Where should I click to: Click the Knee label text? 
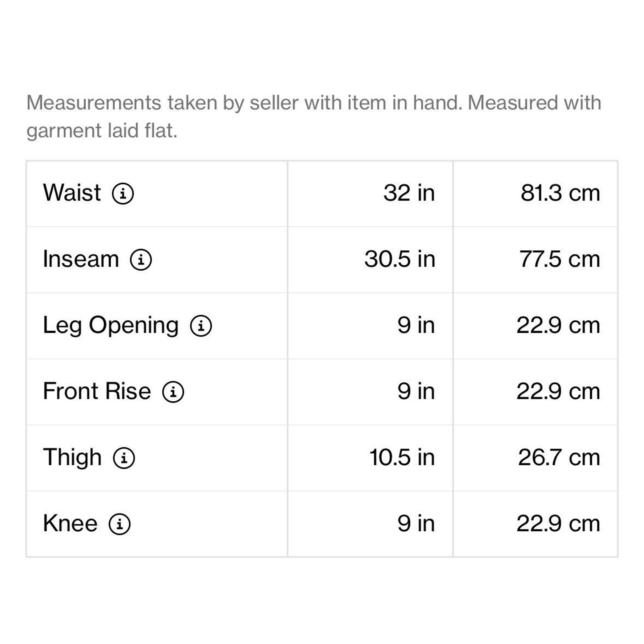70,524
